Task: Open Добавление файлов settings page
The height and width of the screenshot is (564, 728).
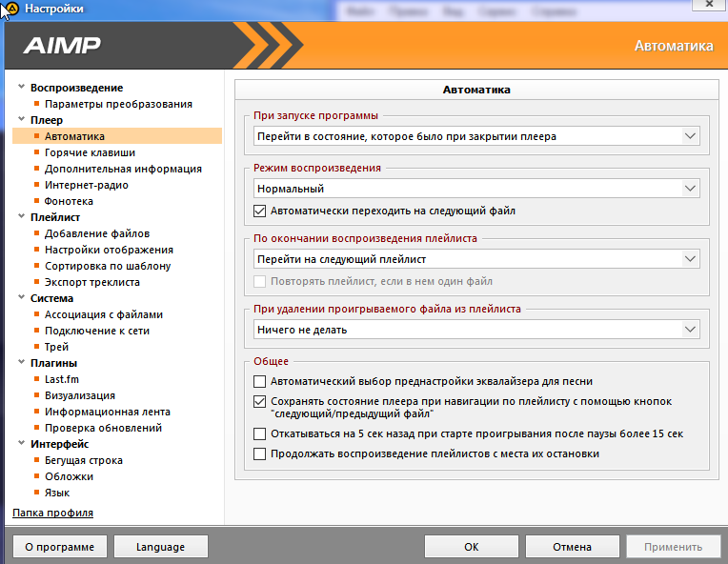Action: tap(97, 233)
